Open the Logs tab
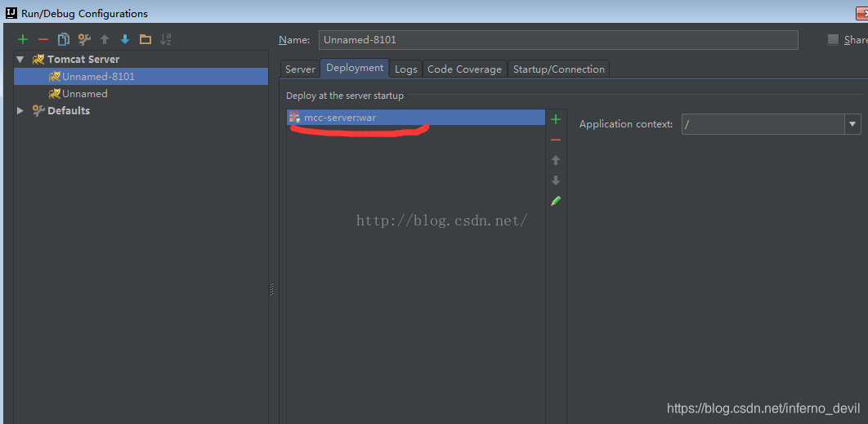The image size is (868, 424). pos(405,69)
